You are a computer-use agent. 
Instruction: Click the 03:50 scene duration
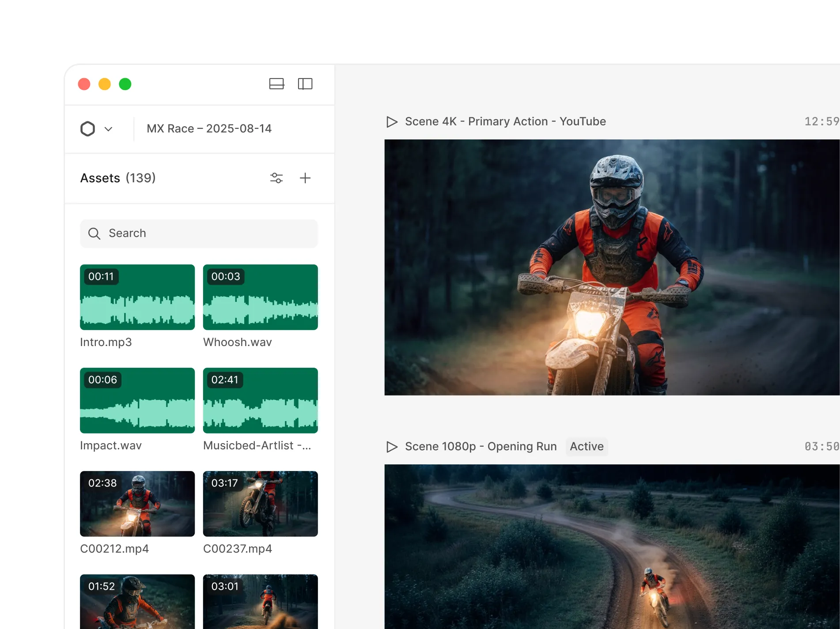(x=822, y=447)
